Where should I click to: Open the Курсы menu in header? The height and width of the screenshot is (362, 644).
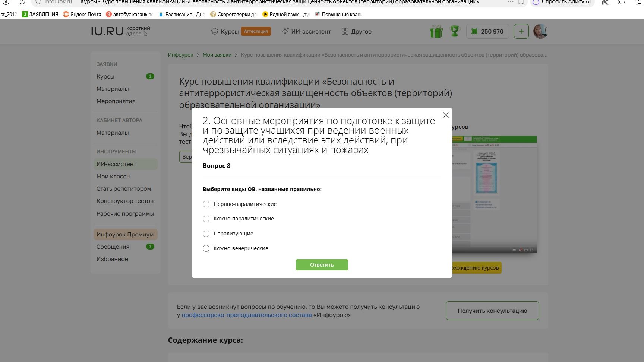225,31
